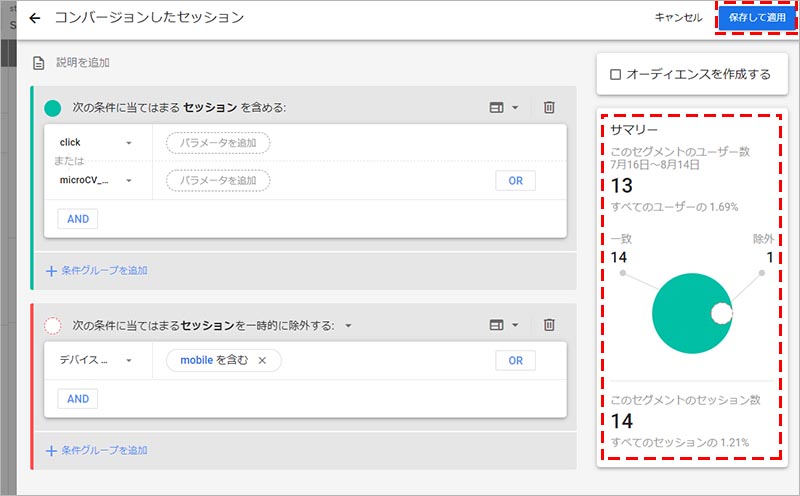
Task: Open the temporary exclude type dropdown
Action: click(348, 326)
